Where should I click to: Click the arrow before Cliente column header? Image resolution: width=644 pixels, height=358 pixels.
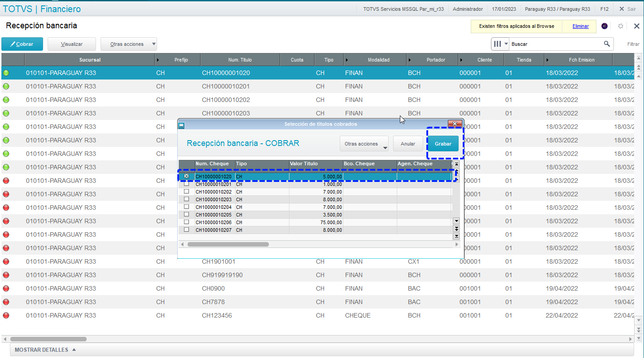point(461,60)
